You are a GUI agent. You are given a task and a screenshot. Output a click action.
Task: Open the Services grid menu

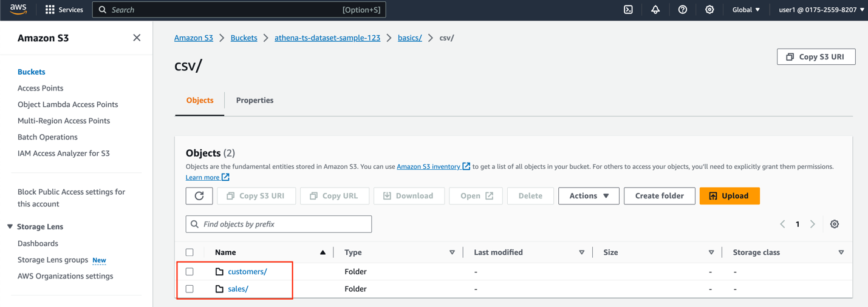coord(64,10)
